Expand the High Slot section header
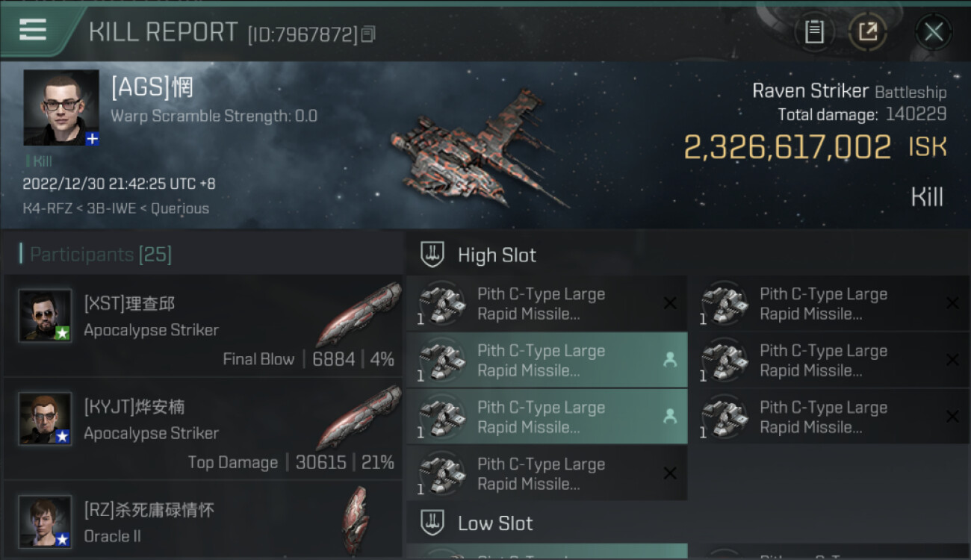 [x=497, y=255]
